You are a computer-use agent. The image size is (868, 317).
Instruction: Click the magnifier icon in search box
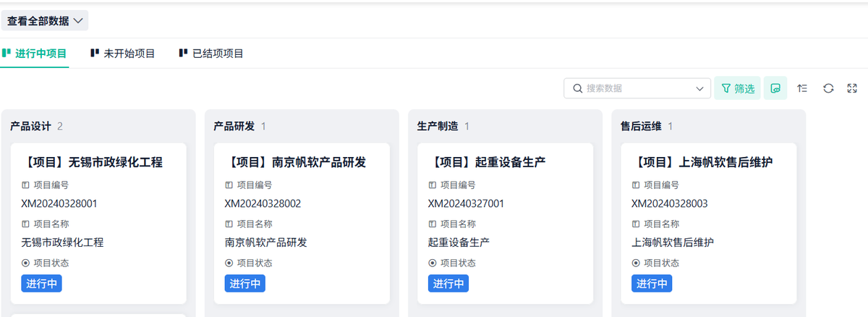point(577,88)
